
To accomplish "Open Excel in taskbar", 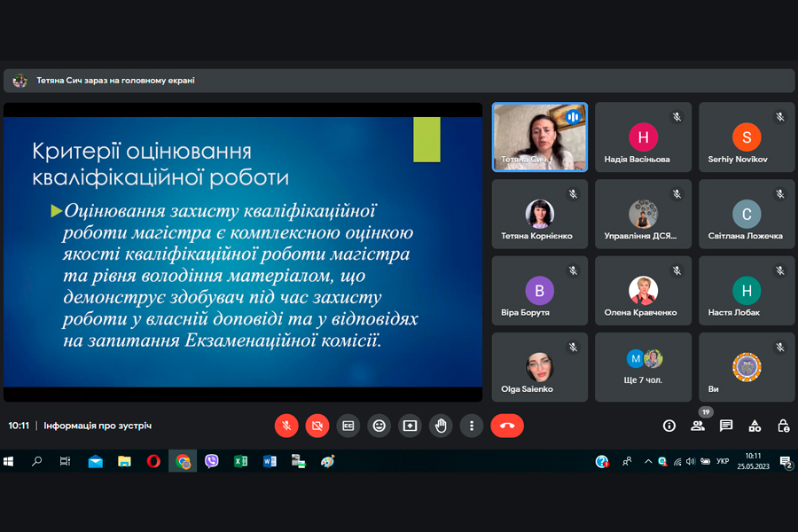I will (x=240, y=461).
